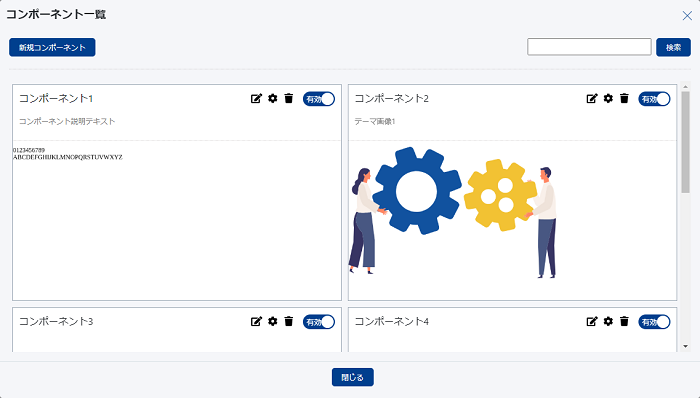
Task: Open editor for コンポーネント1
Action: [256, 99]
